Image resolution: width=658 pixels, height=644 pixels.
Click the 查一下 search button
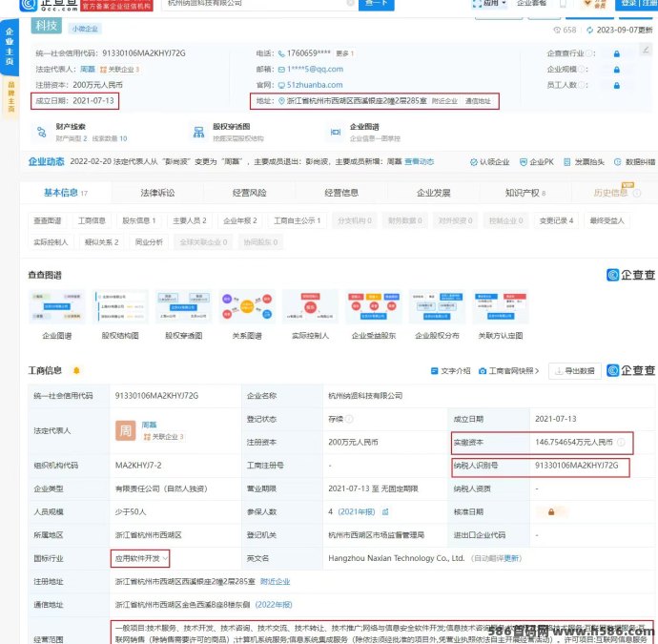[376, 4]
